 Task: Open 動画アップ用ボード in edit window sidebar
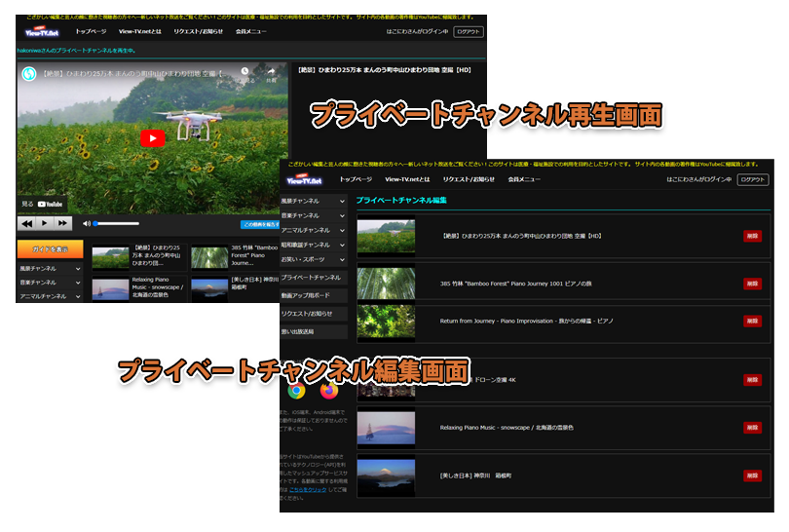point(314,295)
